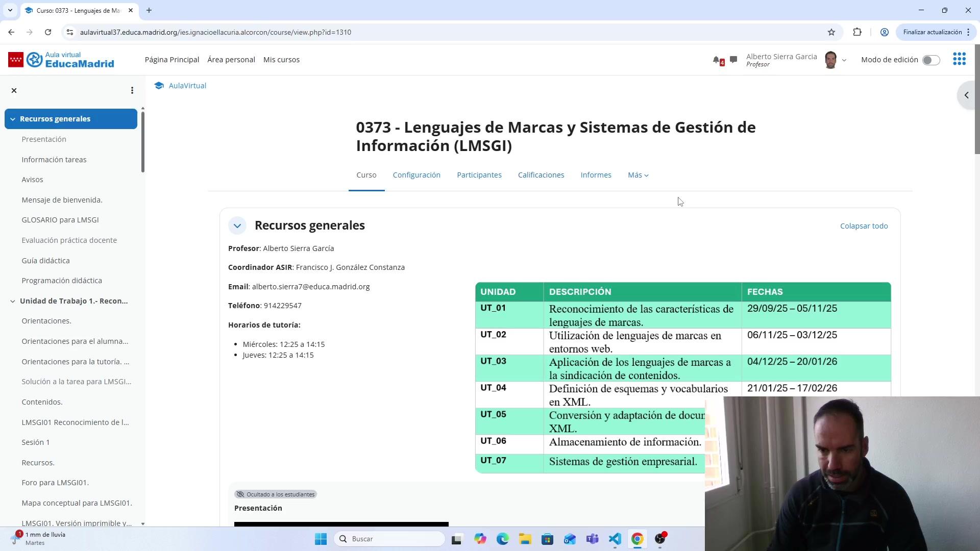
Task: Open the Participantes tab
Action: pyautogui.click(x=479, y=175)
